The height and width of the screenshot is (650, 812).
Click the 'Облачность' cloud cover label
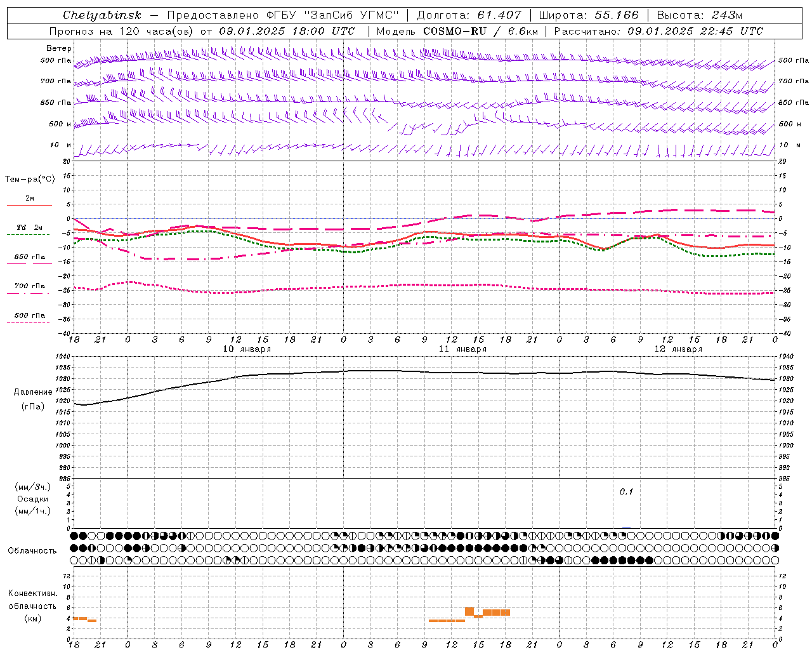[x=32, y=551]
